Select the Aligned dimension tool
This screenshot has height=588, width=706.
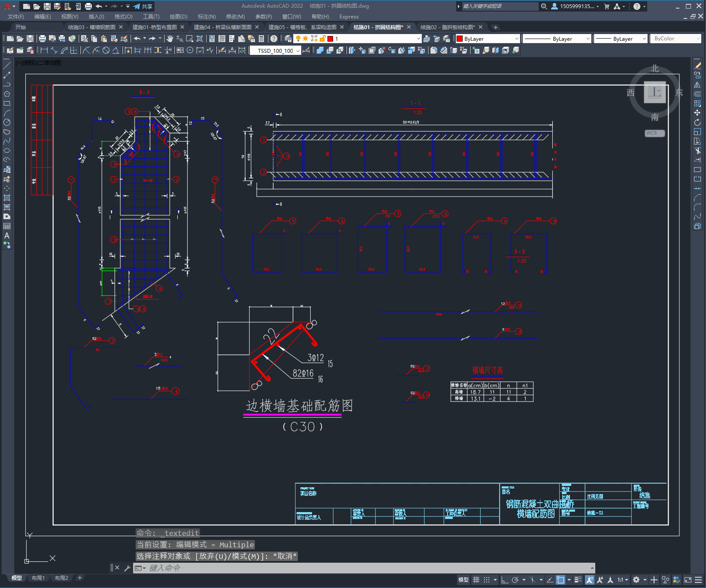tap(54, 50)
